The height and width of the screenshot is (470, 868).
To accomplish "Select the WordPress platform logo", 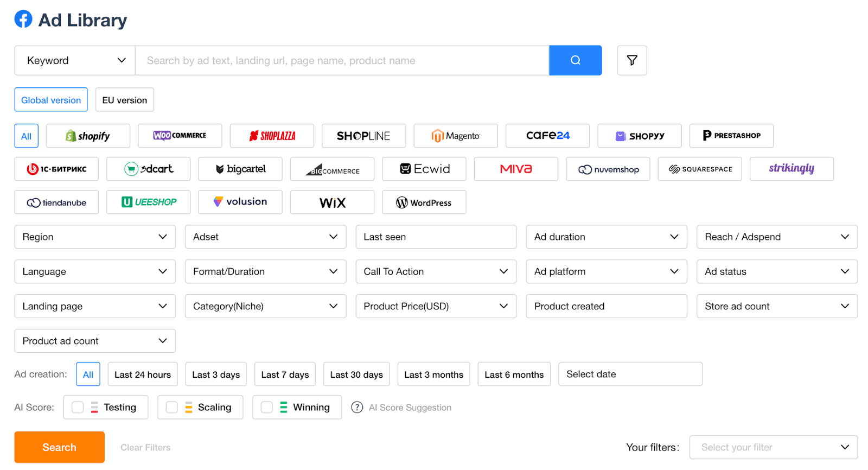I will pos(424,202).
